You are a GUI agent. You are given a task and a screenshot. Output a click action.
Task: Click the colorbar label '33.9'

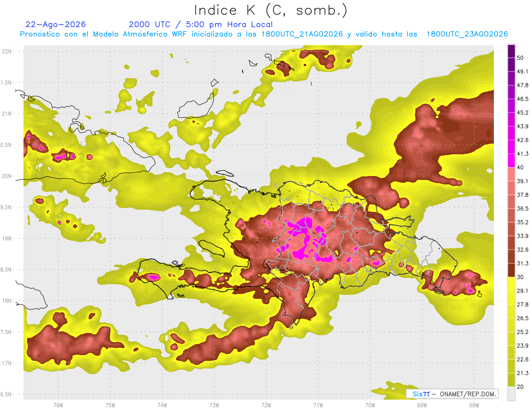pos(523,236)
